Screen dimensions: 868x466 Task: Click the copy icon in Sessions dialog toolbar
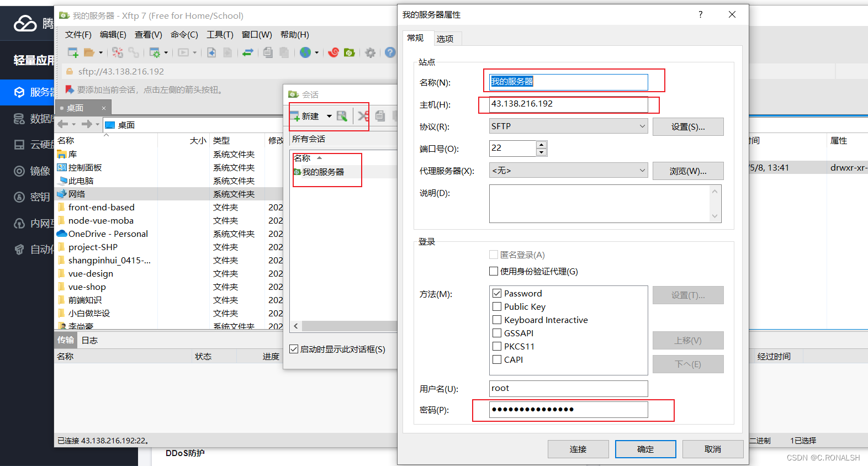coord(380,116)
